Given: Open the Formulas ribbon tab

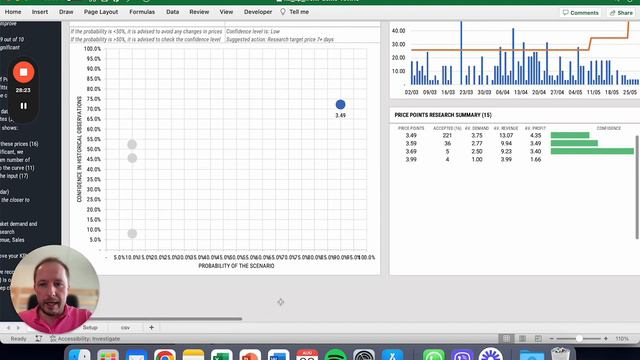Looking at the screenshot, I should point(142,12).
